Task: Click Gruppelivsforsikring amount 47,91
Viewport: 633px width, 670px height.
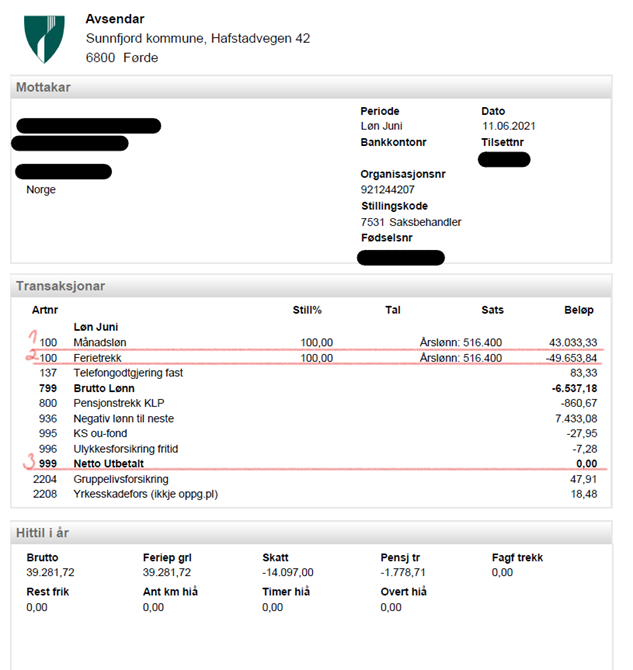Action: [584, 479]
